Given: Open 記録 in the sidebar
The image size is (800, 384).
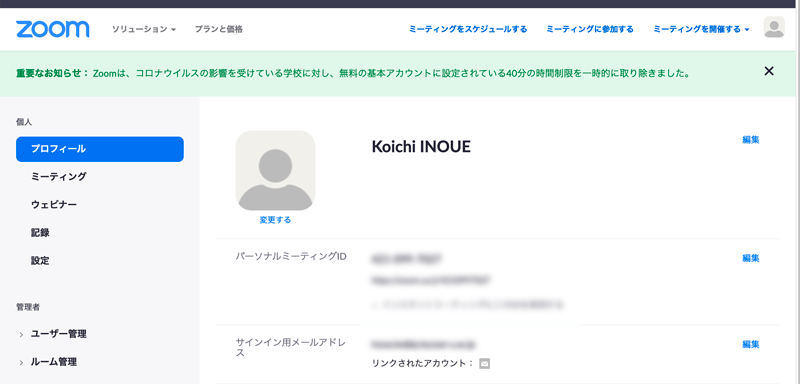Looking at the screenshot, I should click(40, 233).
